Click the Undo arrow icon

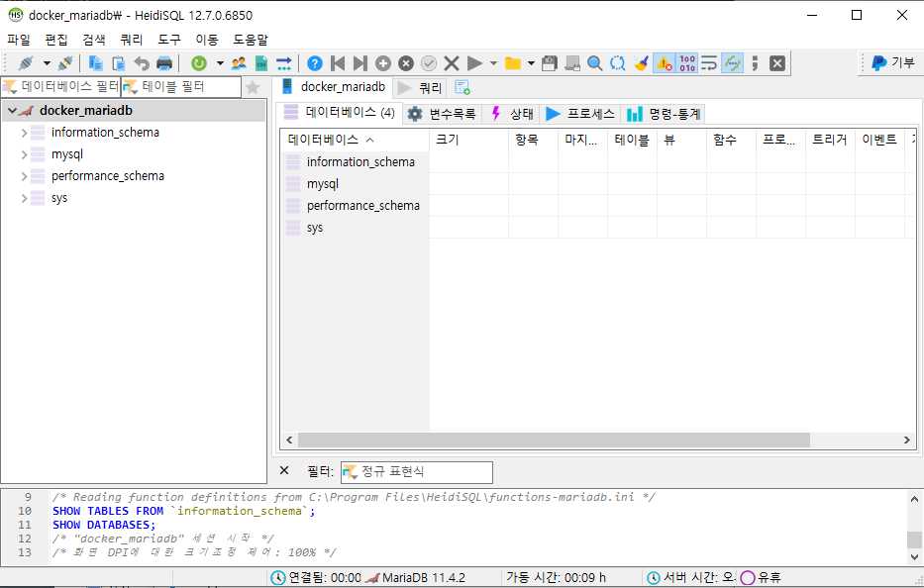pyautogui.click(x=142, y=63)
